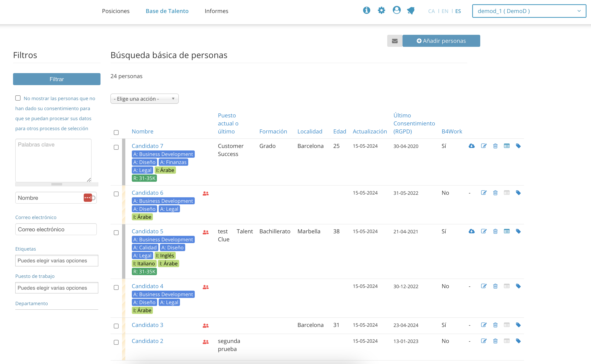Viewport: 591px width, 364px height.
Task: Open settings gear icon in header
Action: click(381, 11)
